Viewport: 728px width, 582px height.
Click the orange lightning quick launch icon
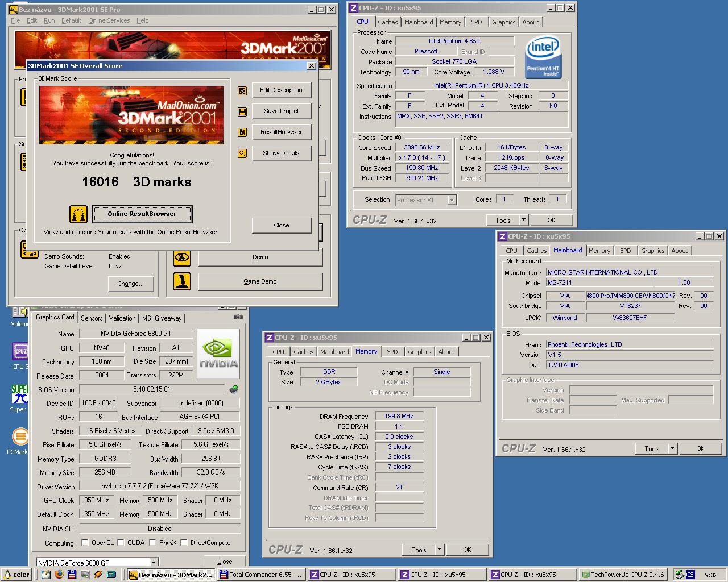pyautogui.click(x=98, y=575)
